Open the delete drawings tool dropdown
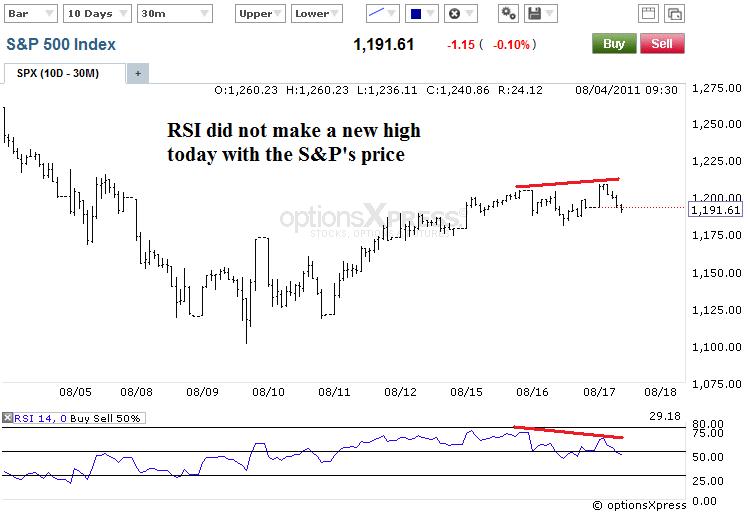This screenshot has height=517, width=750. point(461,14)
